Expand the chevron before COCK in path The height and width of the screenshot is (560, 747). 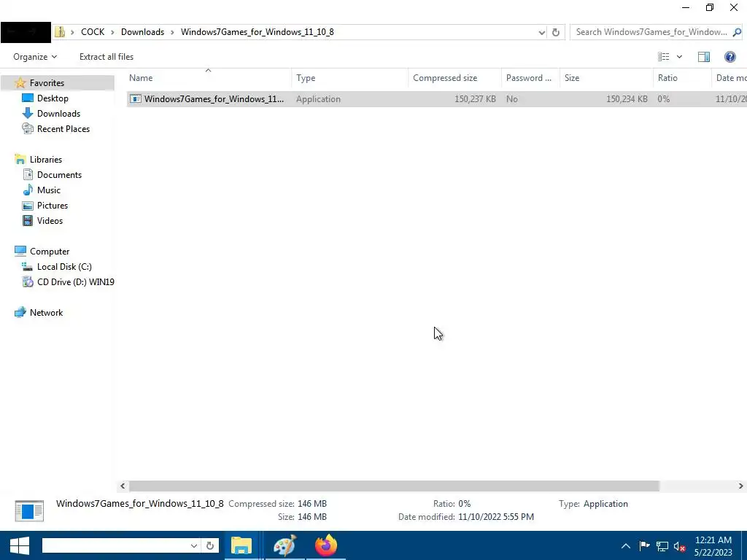[x=72, y=32]
